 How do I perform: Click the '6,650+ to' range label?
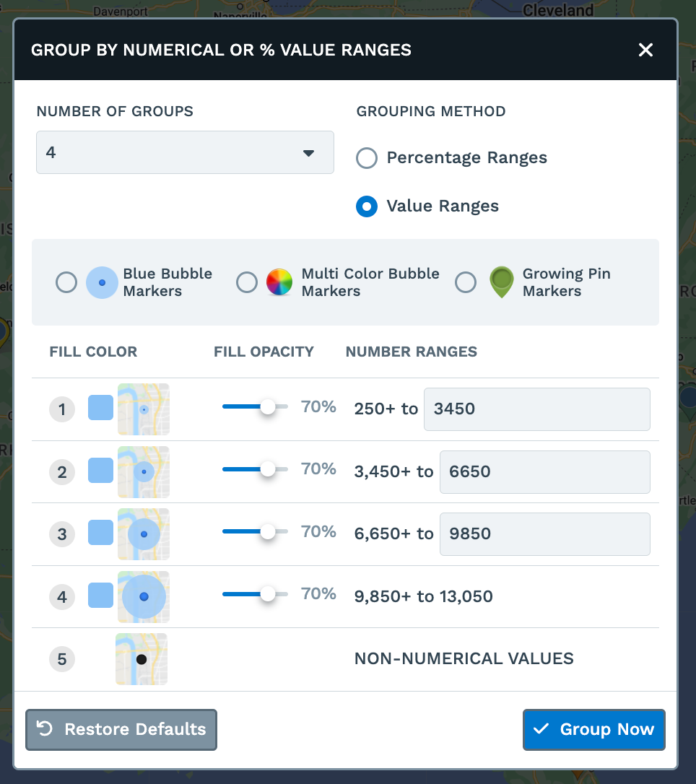click(393, 534)
